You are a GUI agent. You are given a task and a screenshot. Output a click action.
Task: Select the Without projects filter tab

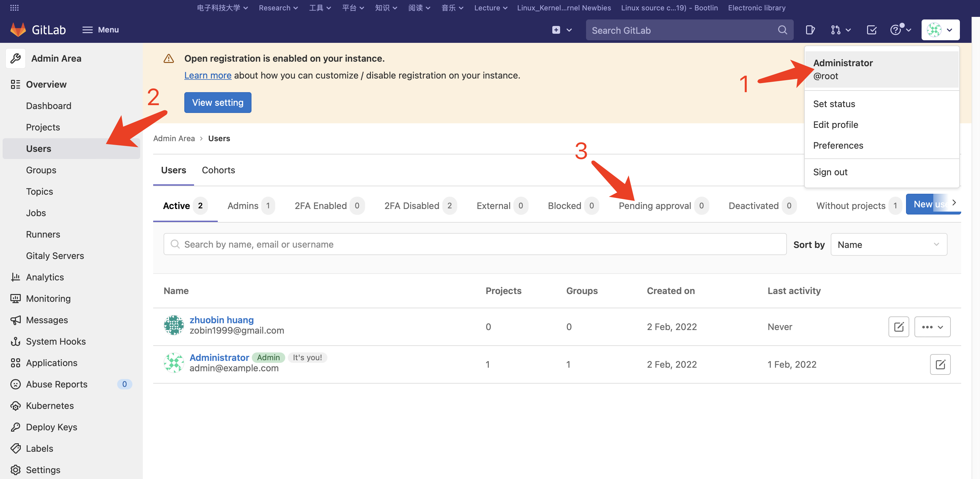pos(859,206)
